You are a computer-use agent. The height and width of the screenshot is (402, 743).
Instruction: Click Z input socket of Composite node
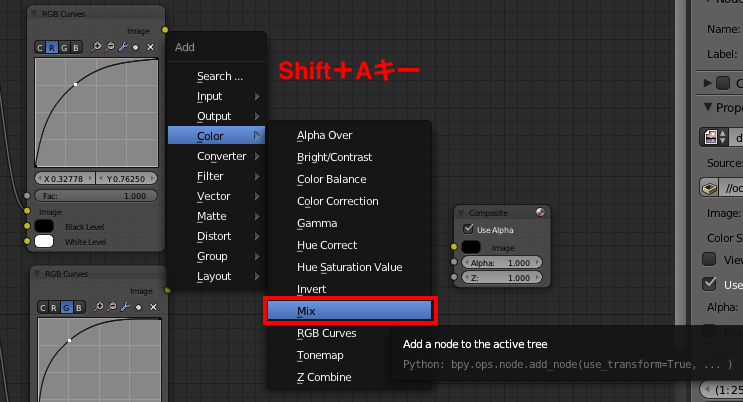(454, 277)
